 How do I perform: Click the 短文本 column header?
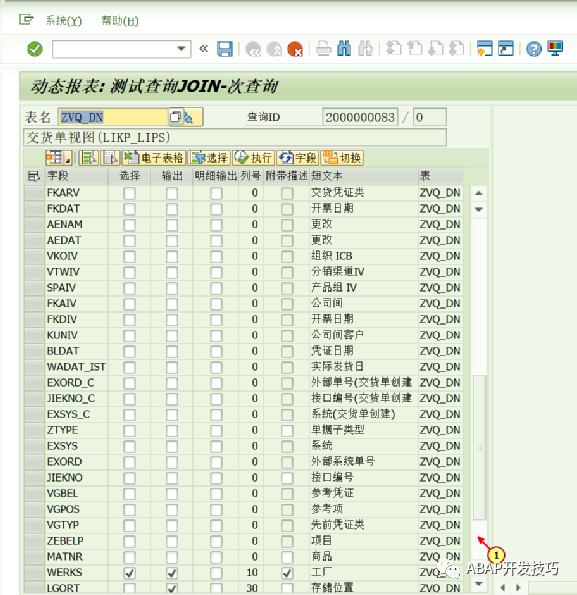[x=363, y=176]
